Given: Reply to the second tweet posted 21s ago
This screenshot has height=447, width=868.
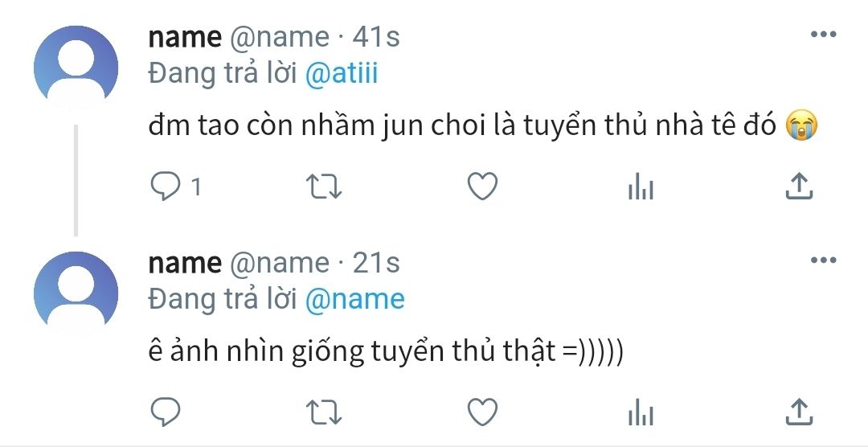Looking at the screenshot, I should click(x=166, y=412).
